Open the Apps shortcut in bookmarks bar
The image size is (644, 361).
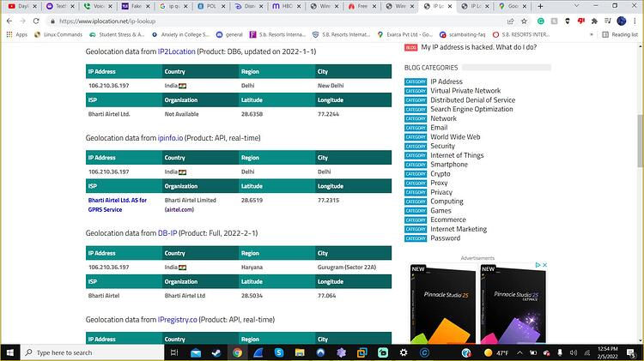(17, 34)
